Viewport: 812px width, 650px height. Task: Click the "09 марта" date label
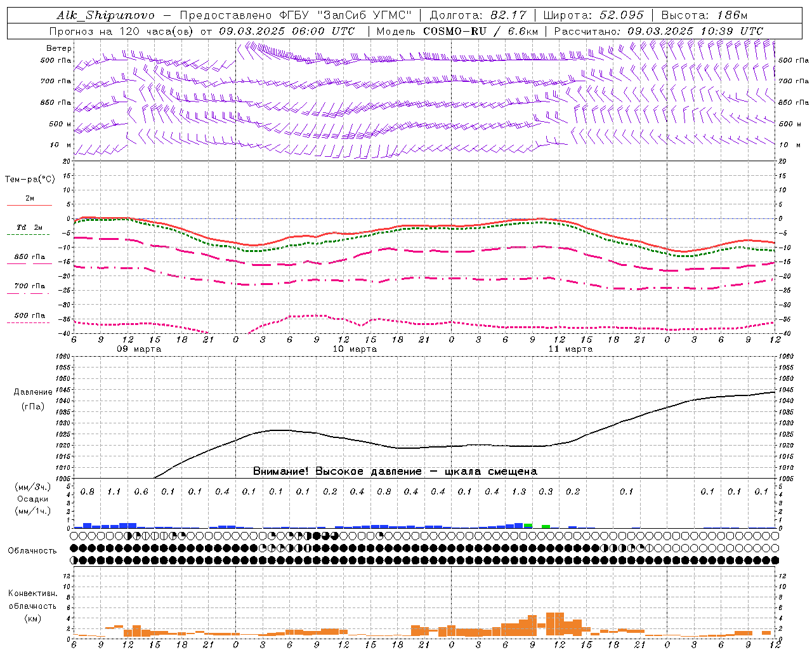click(139, 348)
